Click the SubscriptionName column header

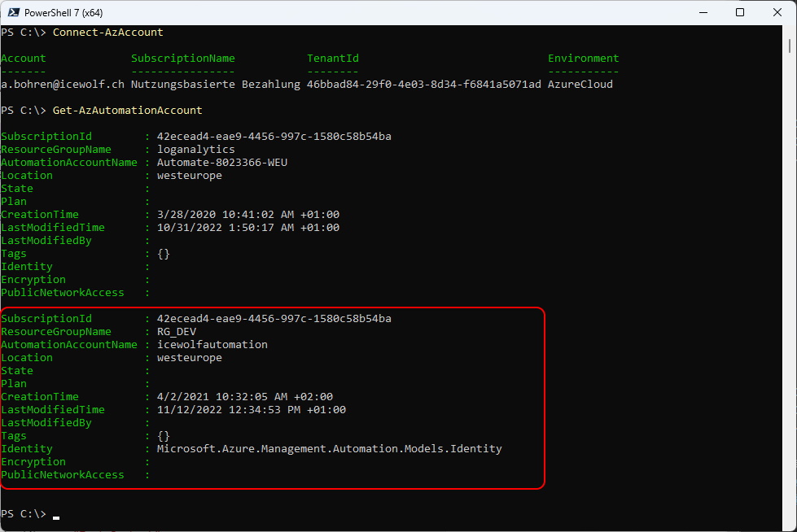(183, 59)
